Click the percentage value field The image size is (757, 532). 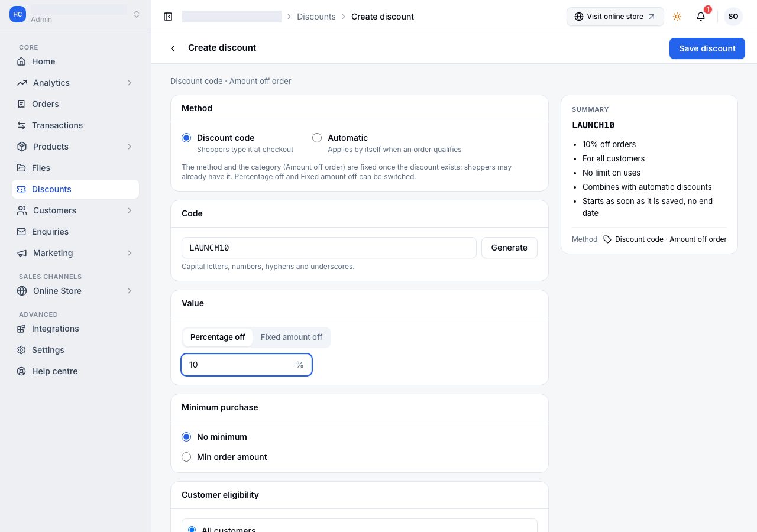(247, 365)
